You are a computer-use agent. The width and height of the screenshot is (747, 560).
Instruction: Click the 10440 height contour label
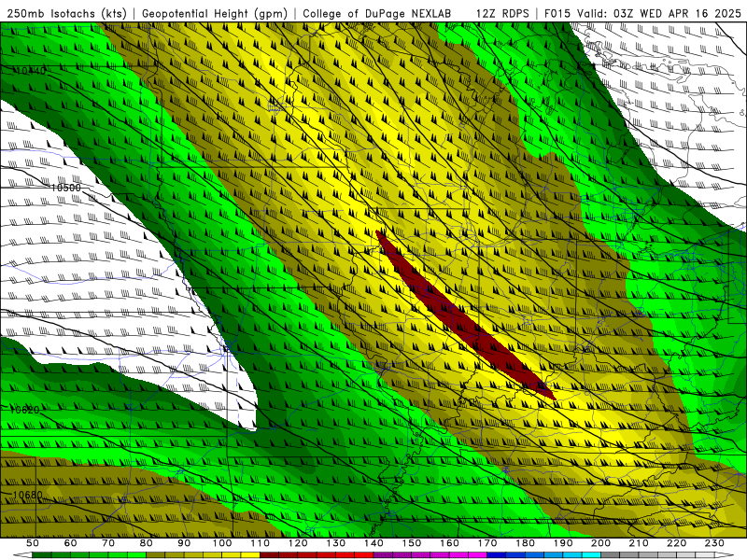pos(32,71)
